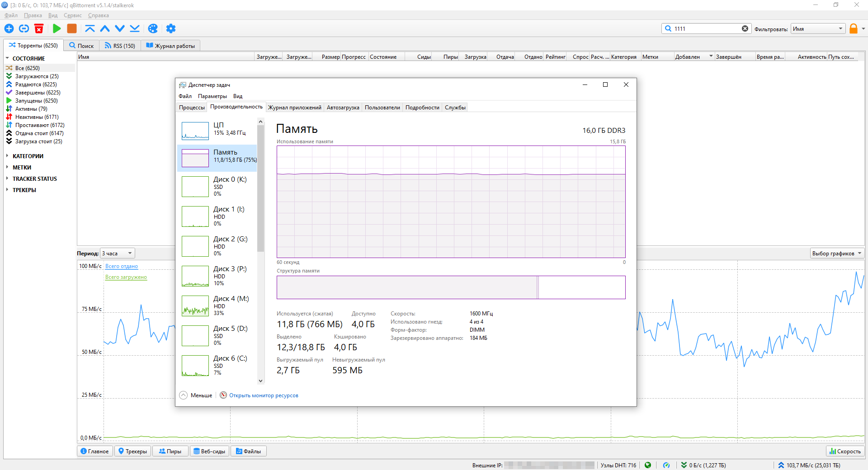Image resolution: width=868 pixels, height=470 pixels.
Task: Move torrent to top of queue
Action: pos(90,28)
